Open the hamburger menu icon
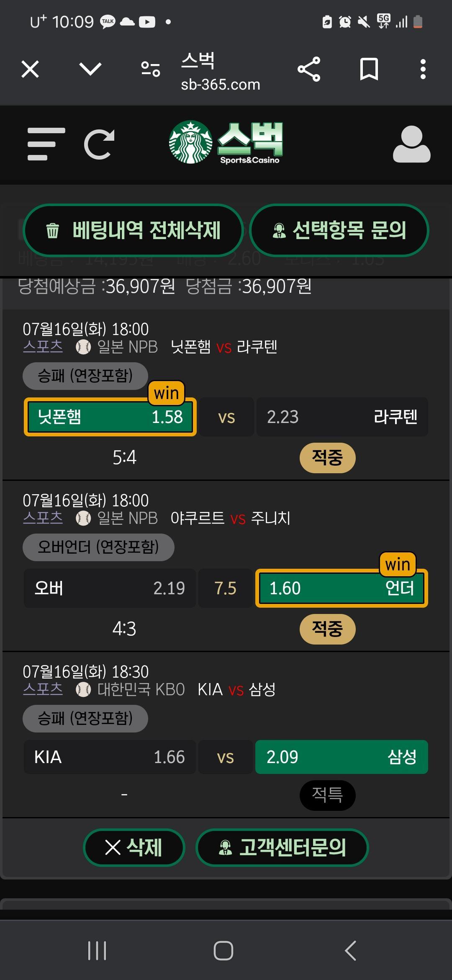This screenshot has width=452, height=980. (x=46, y=144)
